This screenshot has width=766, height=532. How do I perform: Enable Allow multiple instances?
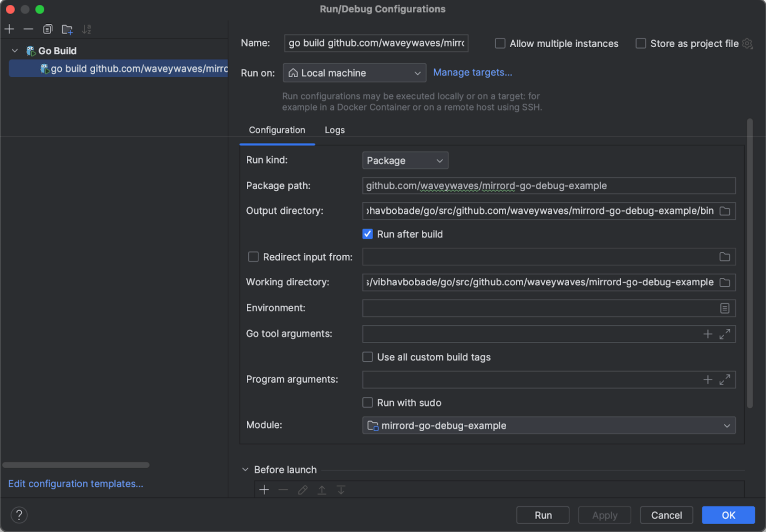[x=500, y=44]
